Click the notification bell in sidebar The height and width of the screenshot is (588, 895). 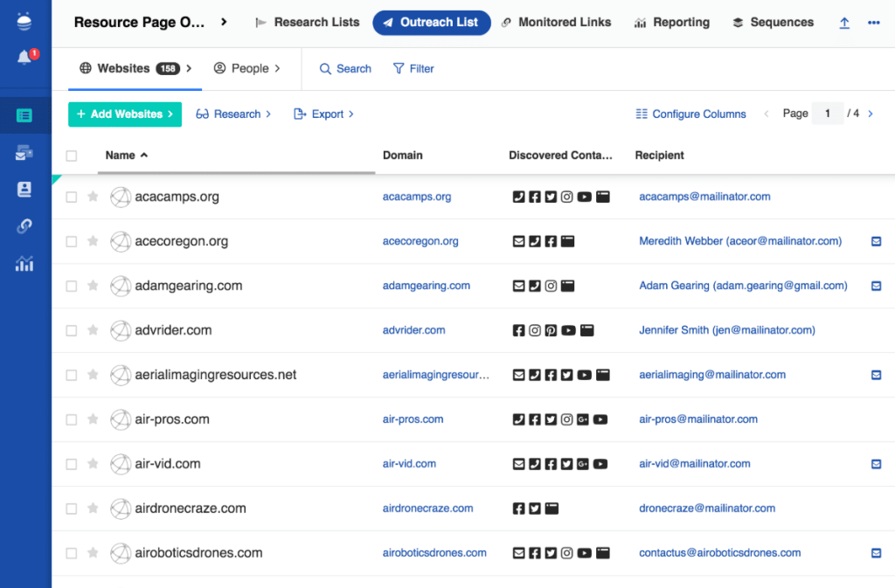pos(24,58)
